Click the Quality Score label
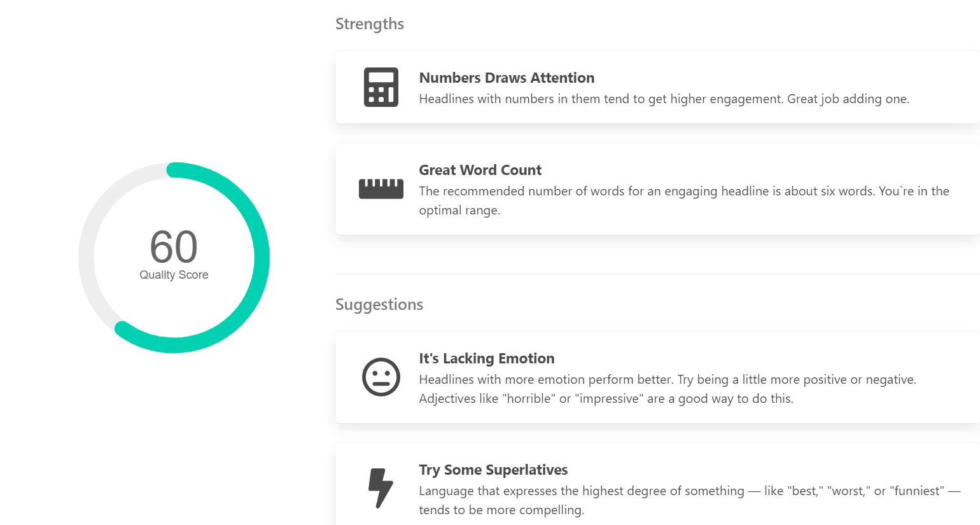 [x=174, y=275]
